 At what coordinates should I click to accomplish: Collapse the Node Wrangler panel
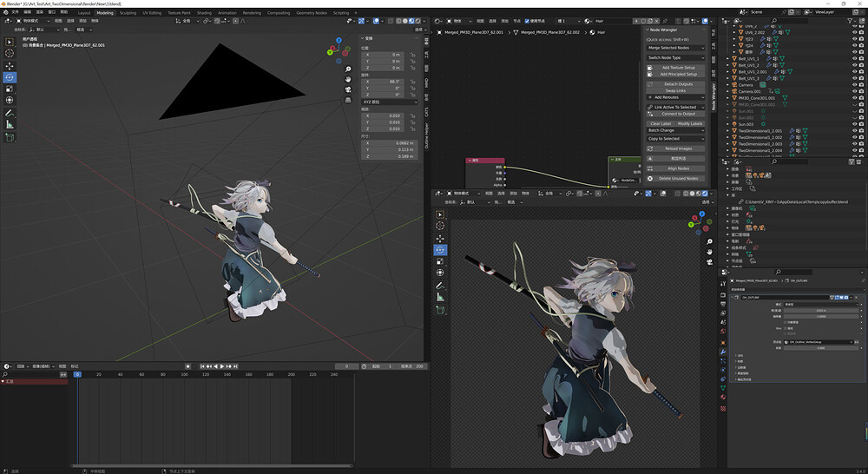point(648,30)
